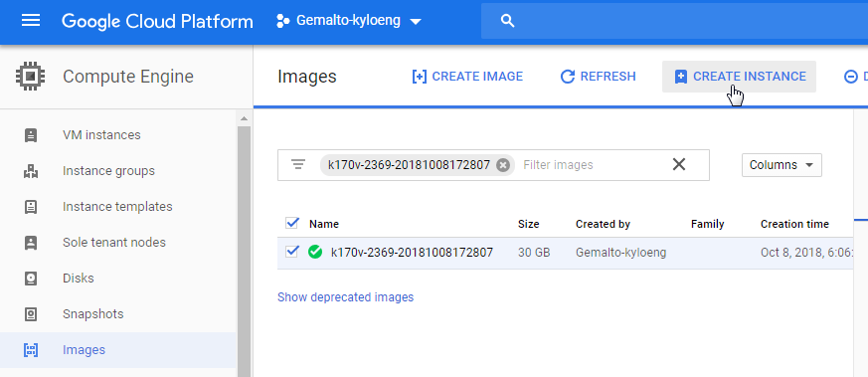This screenshot has width=868, height=377.
Task: Remove the k170v-2369-20181008172807 filter chip
Action: tap(503, 165)
